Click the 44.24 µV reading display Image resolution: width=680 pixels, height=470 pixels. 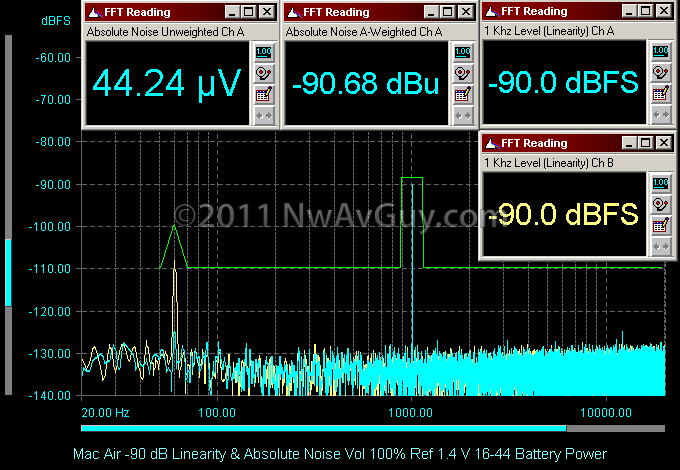tap(167, 83)
